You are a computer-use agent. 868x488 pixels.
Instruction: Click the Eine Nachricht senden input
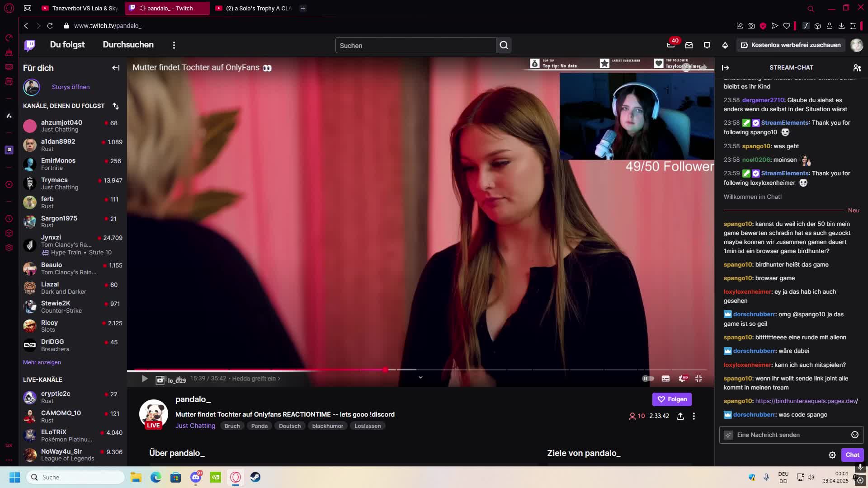791,435
